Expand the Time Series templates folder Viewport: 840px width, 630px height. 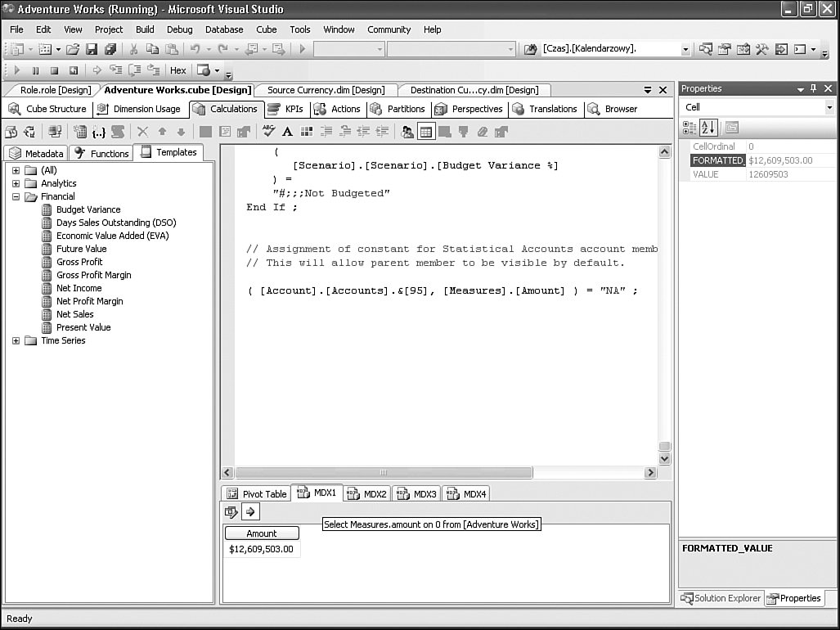(x=16, y=340)
